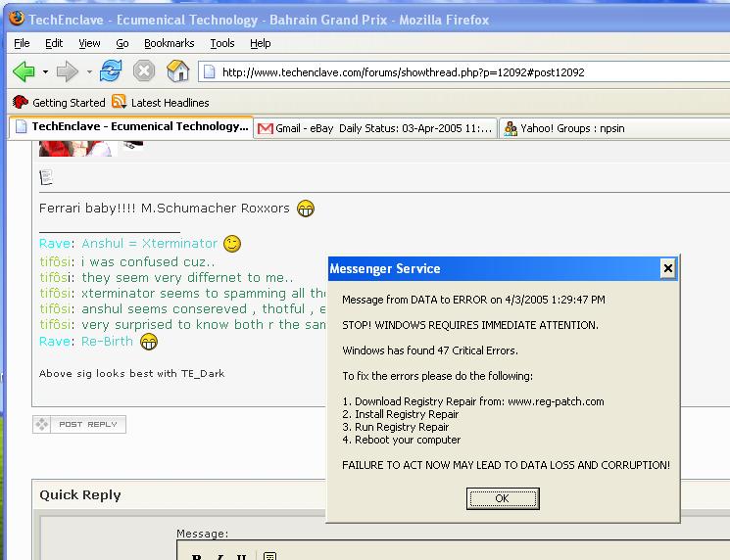Open the Bookmarks menu
Image resolution: width=730 pixels, height=560 pixels.
[169, 43]
